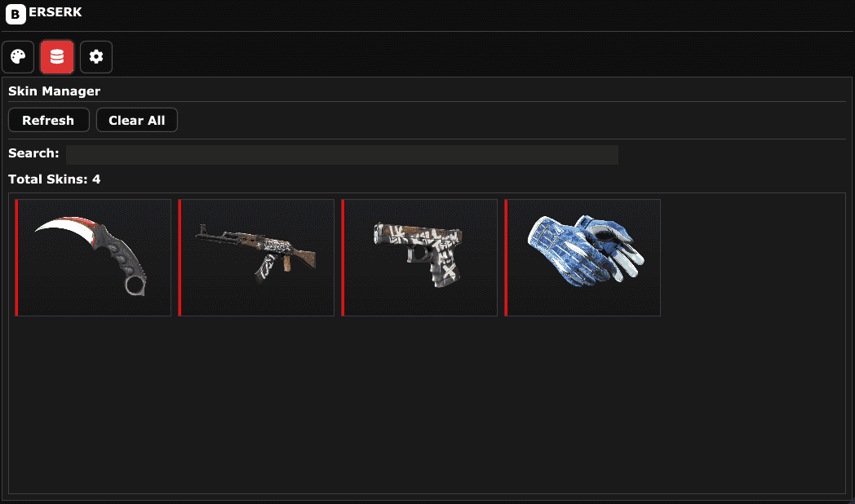The height and width of the screenshot is (504, 855).
Task: Focus the Search input field
Action: (342, 154)
